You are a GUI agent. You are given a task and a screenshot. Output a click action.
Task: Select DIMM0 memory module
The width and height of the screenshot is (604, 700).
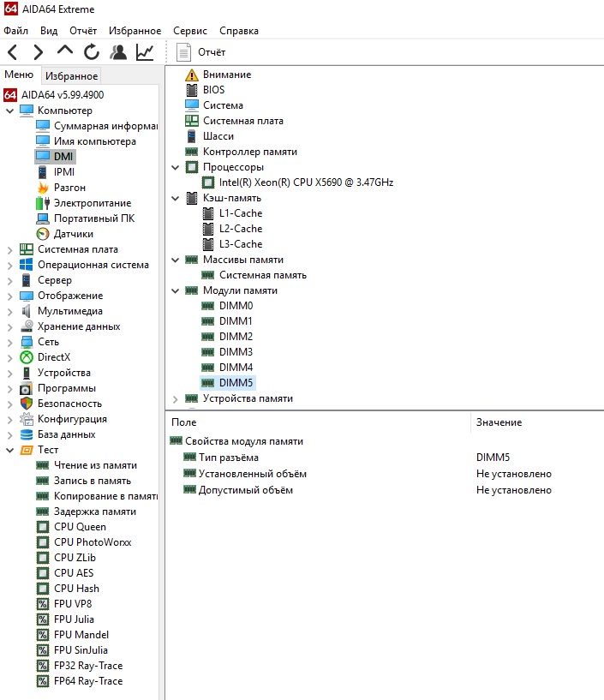pos(236,306)
